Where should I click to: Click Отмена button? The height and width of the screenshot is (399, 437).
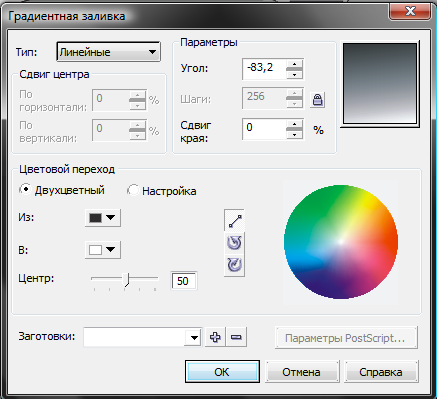302,372
